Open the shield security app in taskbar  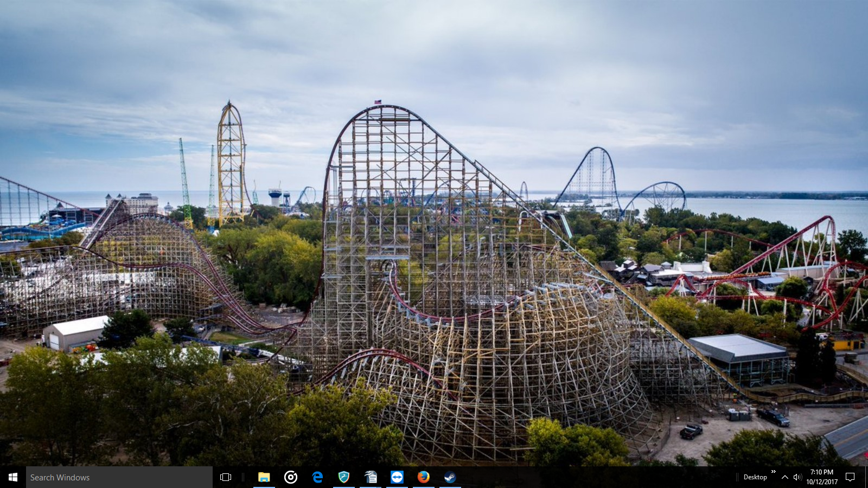click(x=343, y=477)
